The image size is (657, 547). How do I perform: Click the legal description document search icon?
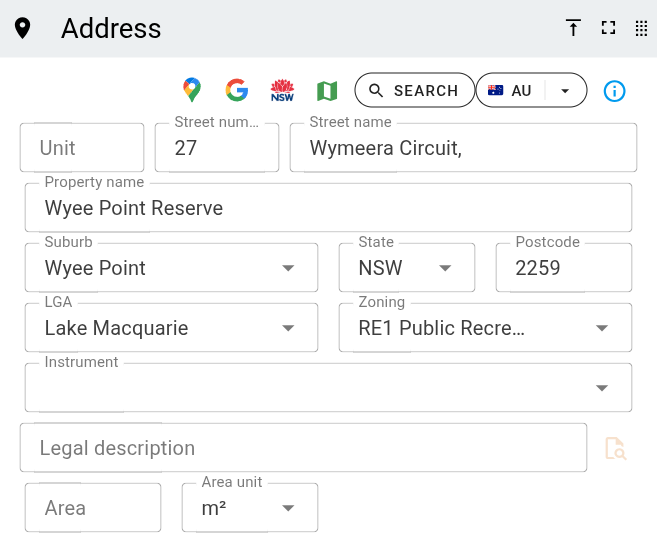point(616,448)
